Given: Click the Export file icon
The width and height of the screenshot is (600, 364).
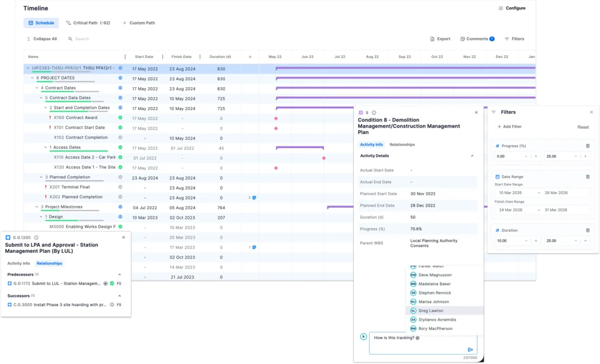Looking at the screenshot, I should [x=432, y=39].
